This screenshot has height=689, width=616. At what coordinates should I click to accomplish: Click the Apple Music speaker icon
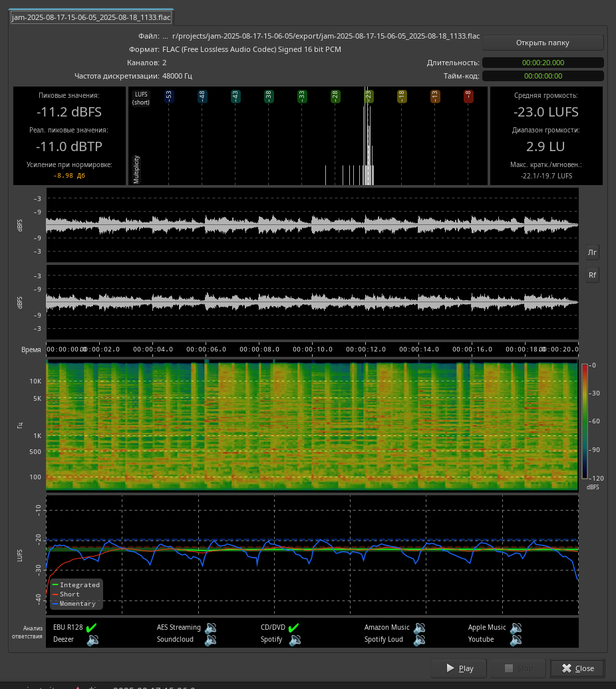[x=516, y=627]
